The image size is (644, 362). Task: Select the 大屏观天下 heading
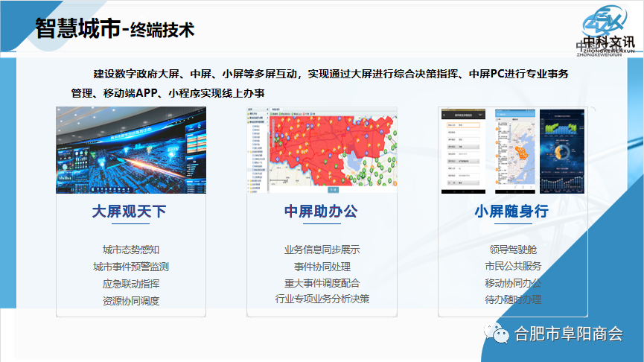tap(129, 212)
